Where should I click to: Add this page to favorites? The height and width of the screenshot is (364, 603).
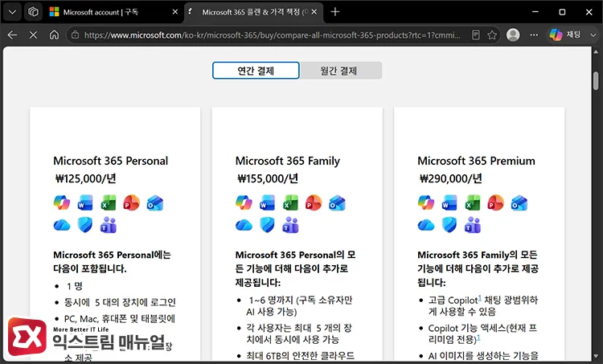point(492,35)
